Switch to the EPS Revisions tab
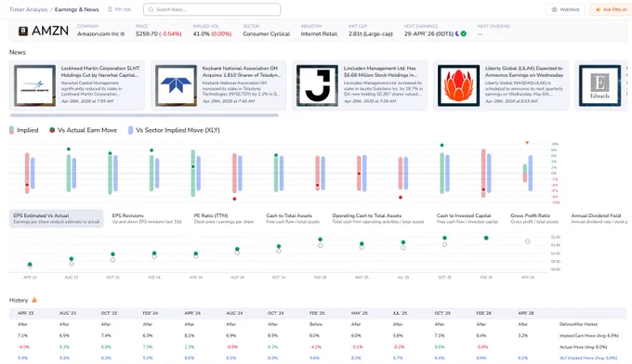The height and width of the screenshot is (364, 632). [x=146, y=218]
